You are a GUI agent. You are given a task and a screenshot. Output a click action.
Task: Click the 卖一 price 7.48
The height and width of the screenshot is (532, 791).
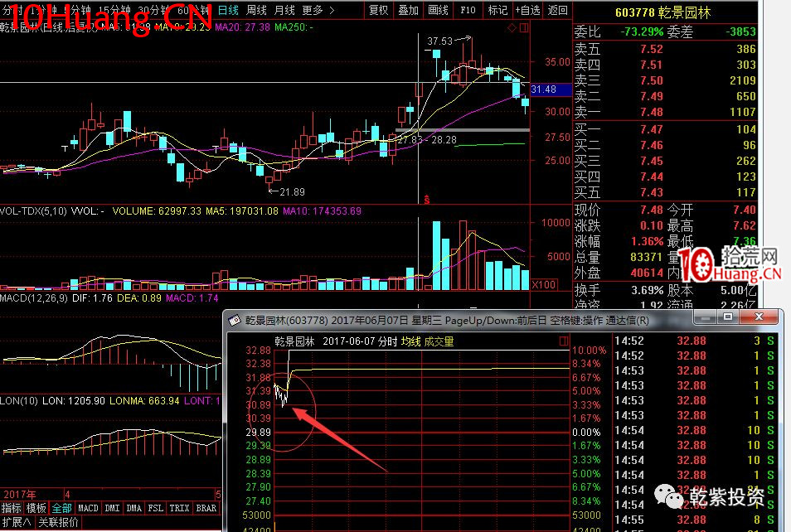[x=651, y=112]
